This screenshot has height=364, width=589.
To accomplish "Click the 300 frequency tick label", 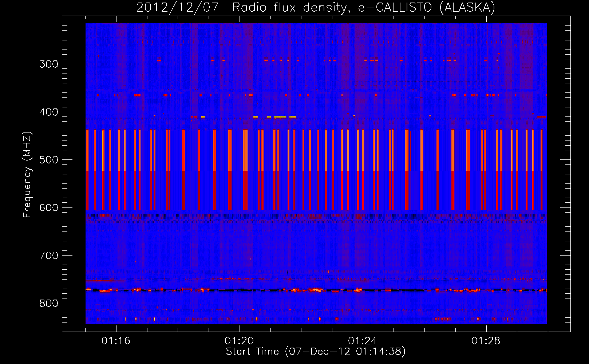I will click(49, 64).
